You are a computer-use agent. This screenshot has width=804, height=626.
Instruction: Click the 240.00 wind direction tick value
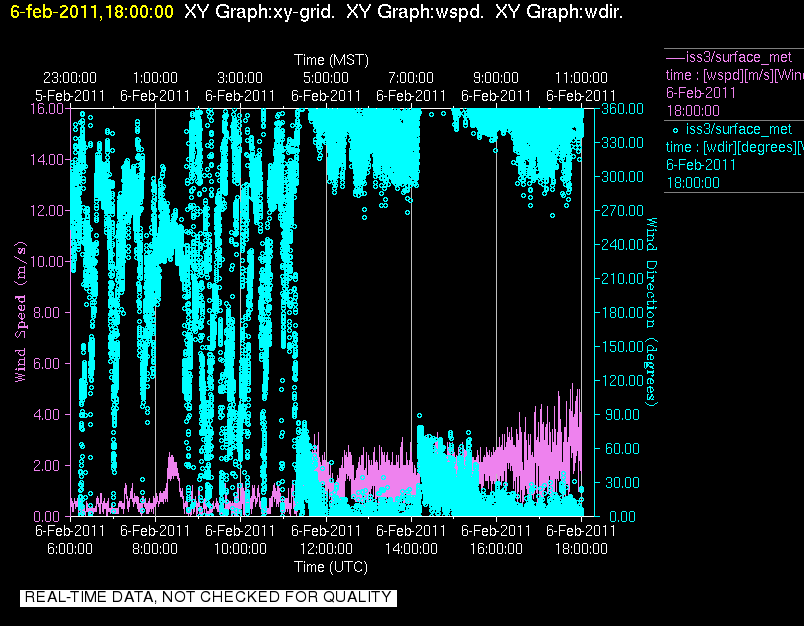622,245
